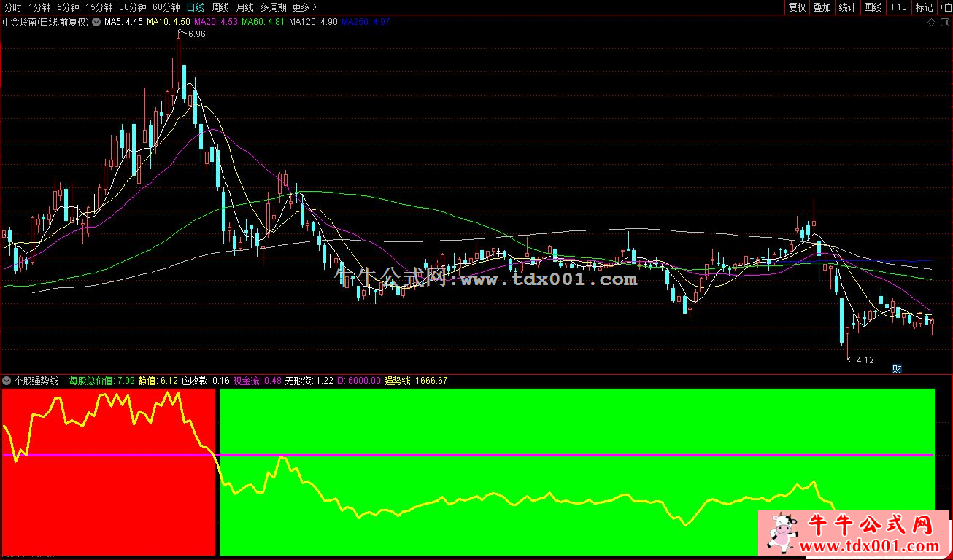Click the D: 6000.00 value
Screen dimensions: 953x560
click(359, 381)
